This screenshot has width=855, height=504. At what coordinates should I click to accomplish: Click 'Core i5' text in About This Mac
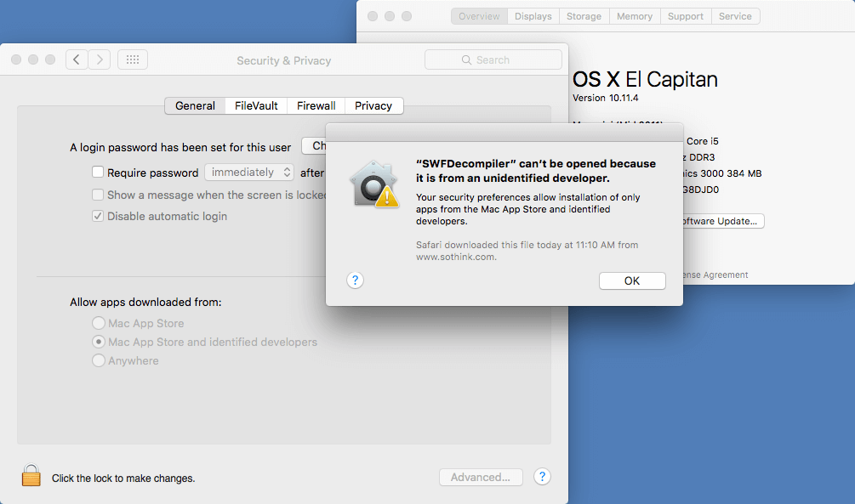[x=703, y=141]
